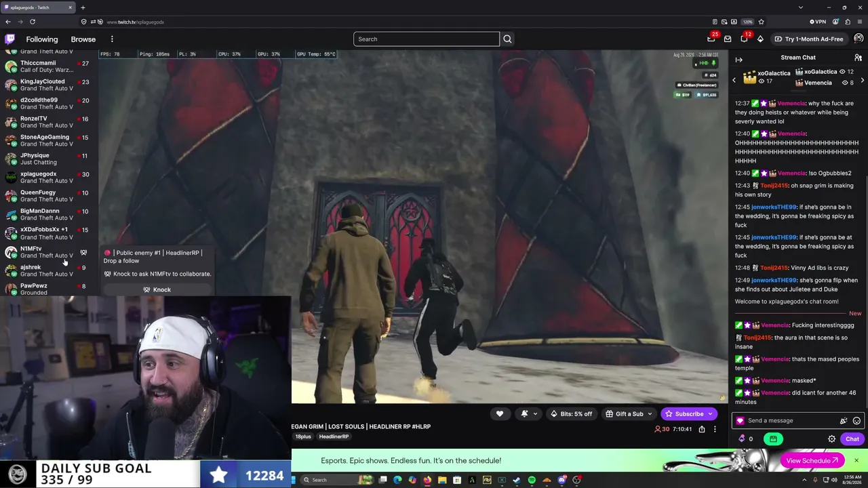The height and width of the screenshot is (488, 868).
Task: Show hidden system tray icons
Action: (805, 480)
